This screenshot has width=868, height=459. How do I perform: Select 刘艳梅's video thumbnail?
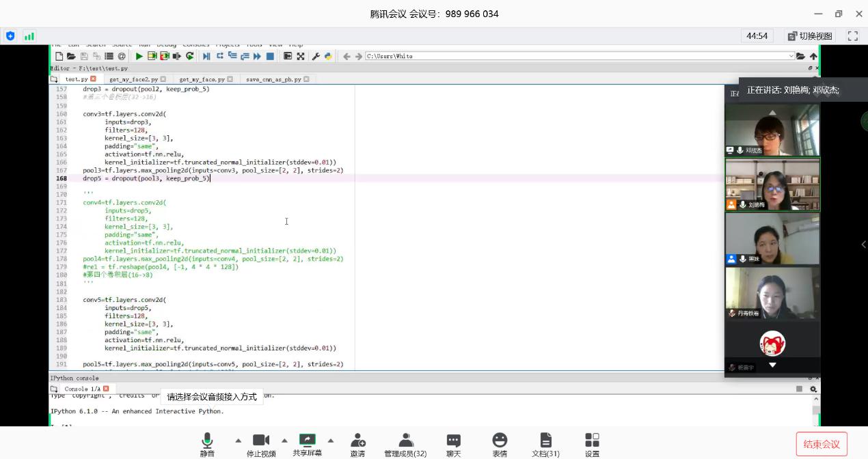pos(772,185)
